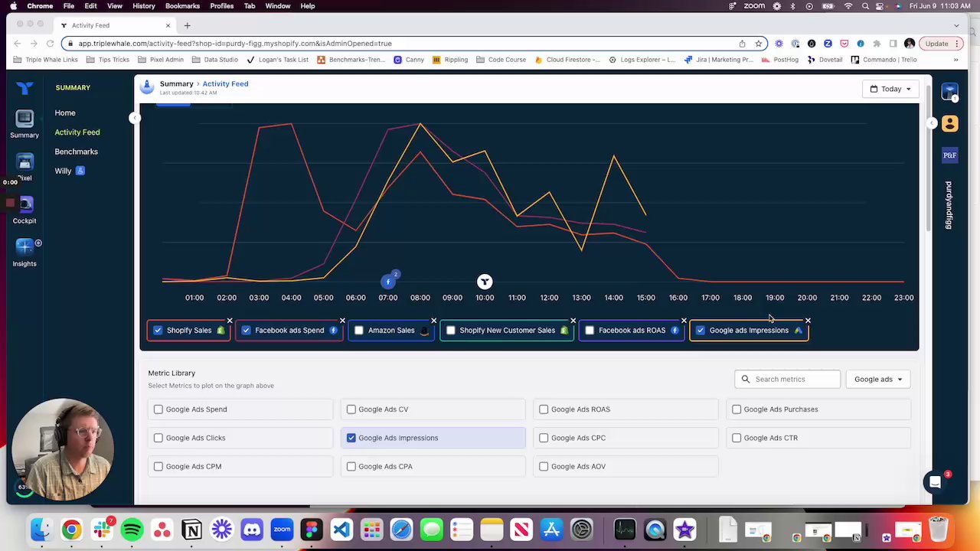This screenshot has width=980, height=551.
Task: Remove the Amazon Sales metric chip
Action: pos(433,321)
